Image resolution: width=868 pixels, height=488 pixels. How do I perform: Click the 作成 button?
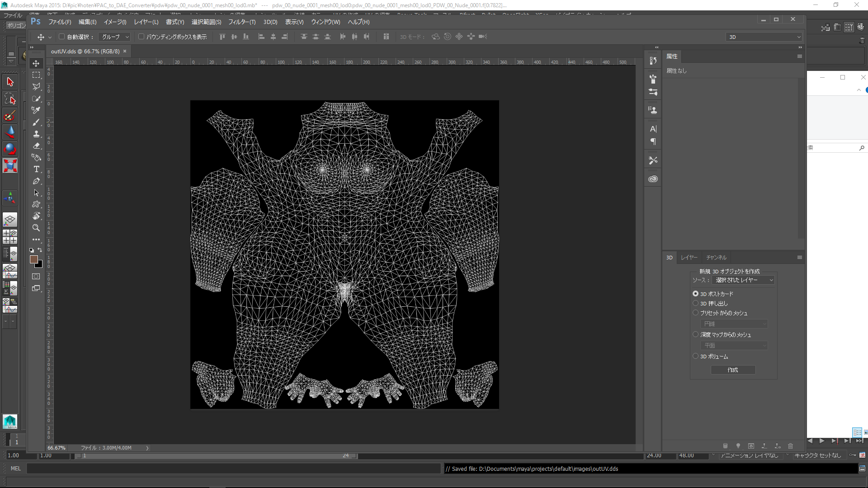click(732, 370)
